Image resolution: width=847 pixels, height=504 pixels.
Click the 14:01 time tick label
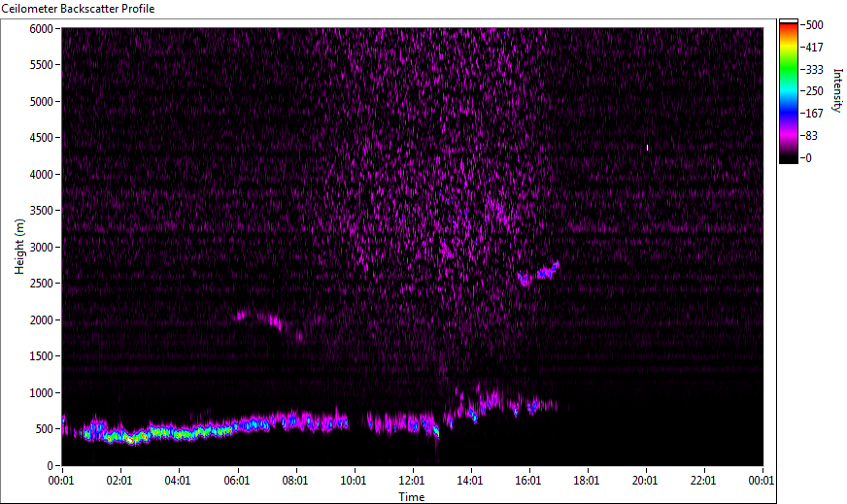coord(470,481)
